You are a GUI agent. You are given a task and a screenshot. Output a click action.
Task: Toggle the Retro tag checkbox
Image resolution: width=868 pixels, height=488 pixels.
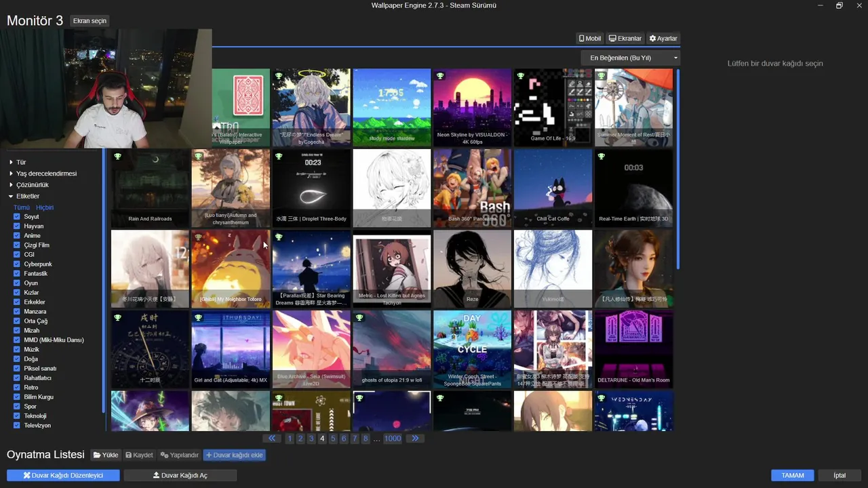(17, 388)
